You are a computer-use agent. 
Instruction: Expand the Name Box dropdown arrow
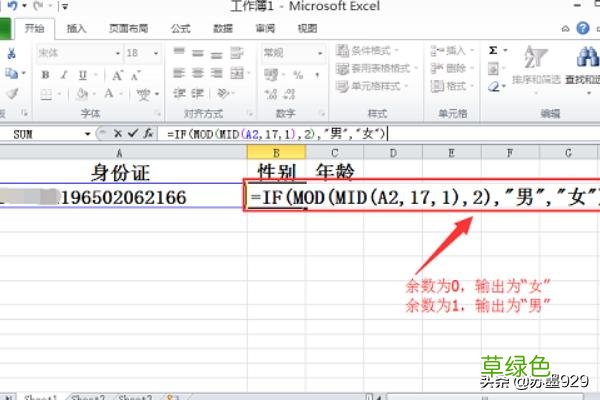point(88,133)
